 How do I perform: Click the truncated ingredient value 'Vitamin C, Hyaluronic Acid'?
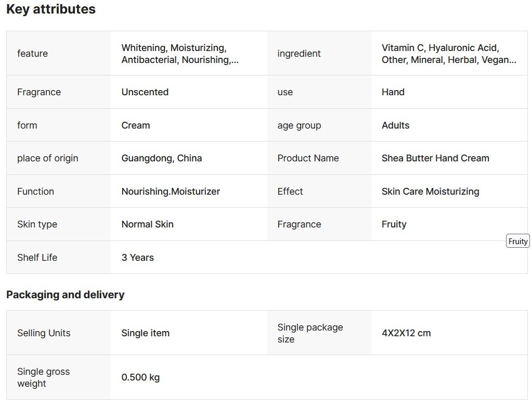pos(449,54)
